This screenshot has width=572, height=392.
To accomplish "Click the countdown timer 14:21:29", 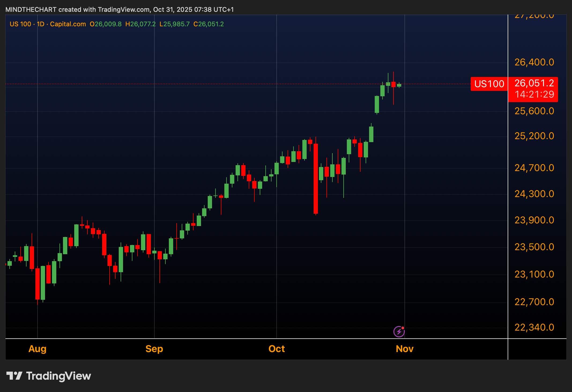I will pyautogui.click(x=534, y=94).
